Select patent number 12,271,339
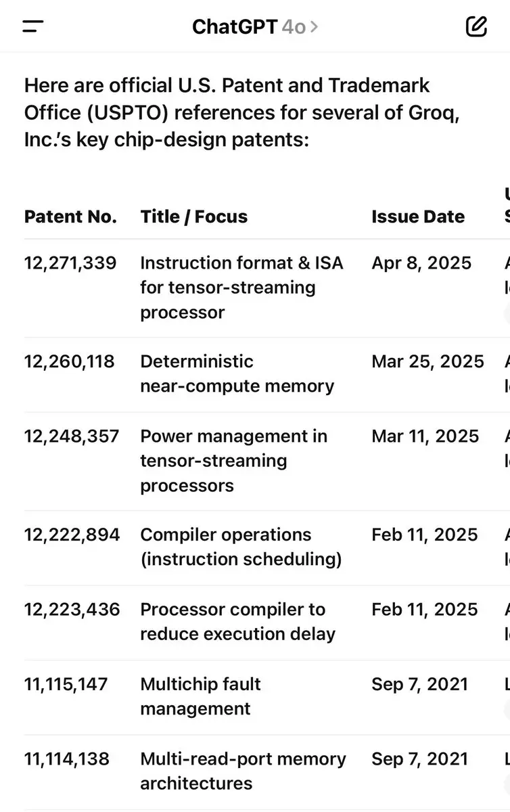 (x=70, y=263)
